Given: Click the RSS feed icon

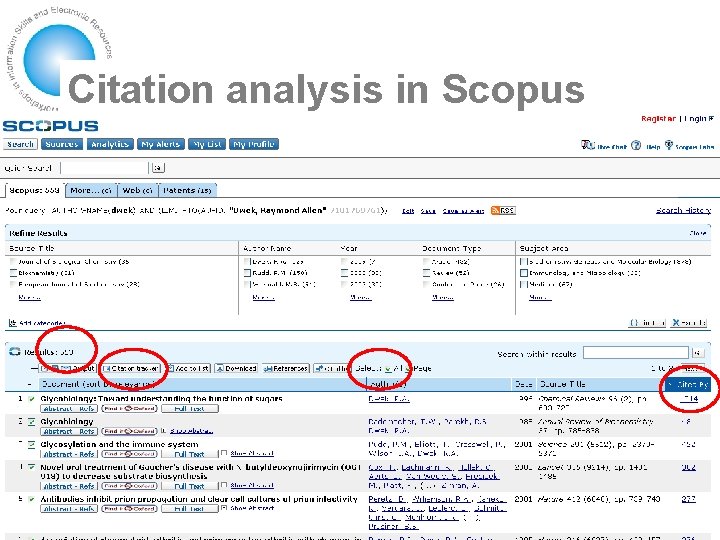Looking at the screenshot, I should (503, 210).
